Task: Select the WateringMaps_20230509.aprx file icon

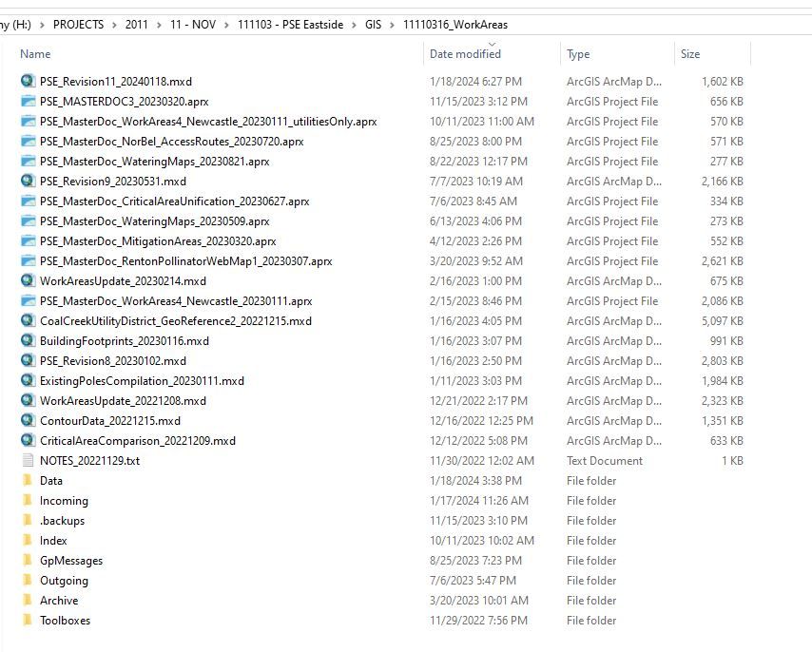Action: [x=28, y=221]
